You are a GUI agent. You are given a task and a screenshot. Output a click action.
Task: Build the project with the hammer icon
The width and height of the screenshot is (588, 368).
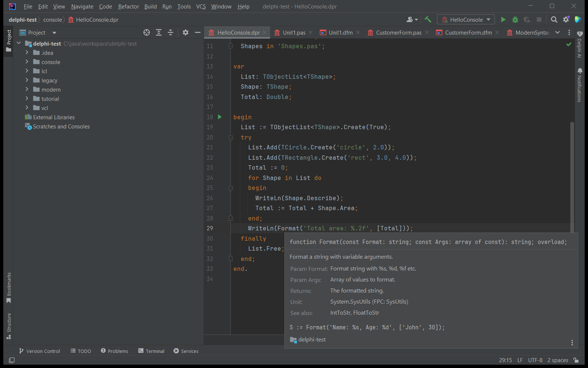click(428, 20)
